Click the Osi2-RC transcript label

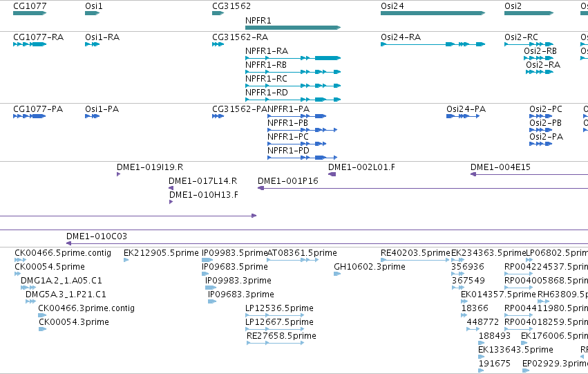[521, 37]
